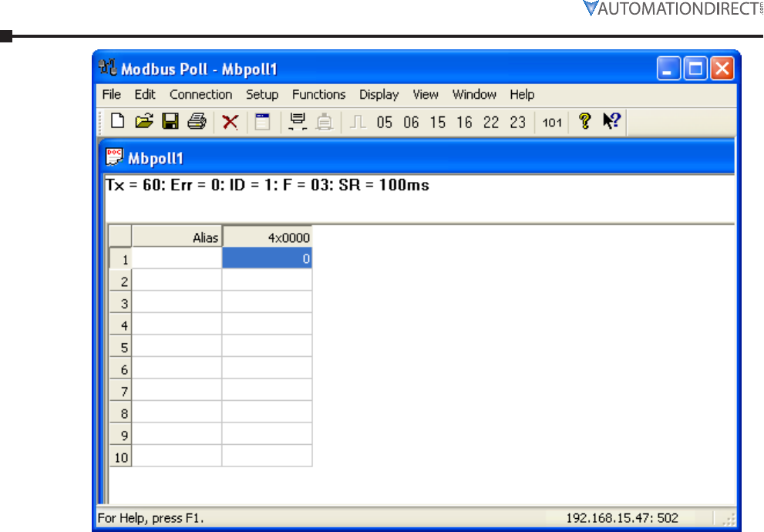
Task: Click the pulse waveform toolbar icon
Action: tap(358, 122)
